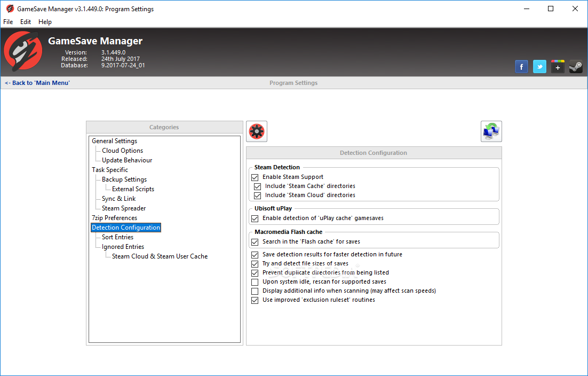Open the File menu
This screenshot has width=588, height=376.
point(8,22)
